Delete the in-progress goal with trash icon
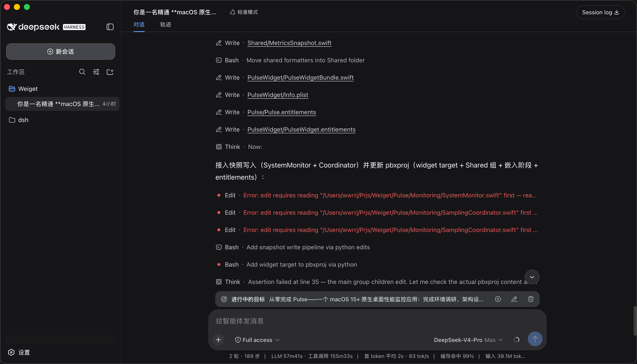The image size is (637, 364). (x=531, y=299)
